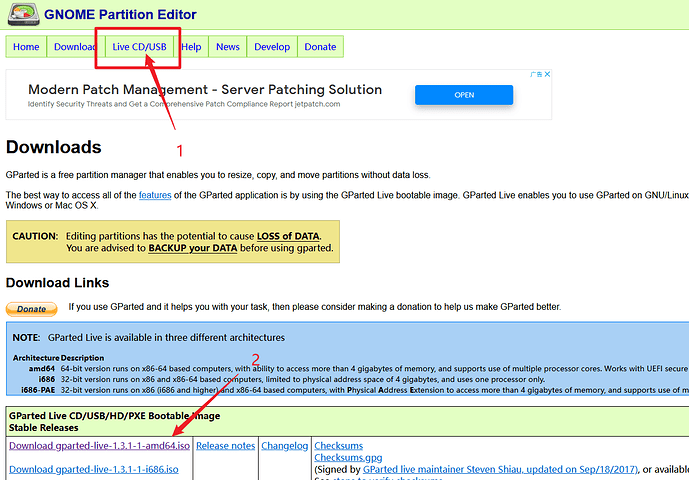
Task: Open the Develop navigation tab
Action: (272, 47)
